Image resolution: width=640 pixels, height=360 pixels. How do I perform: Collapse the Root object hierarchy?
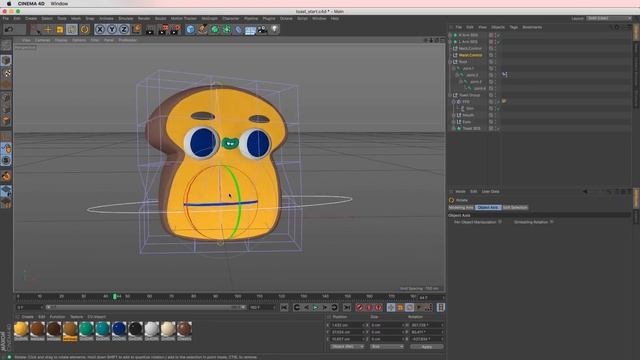[450, 62]
